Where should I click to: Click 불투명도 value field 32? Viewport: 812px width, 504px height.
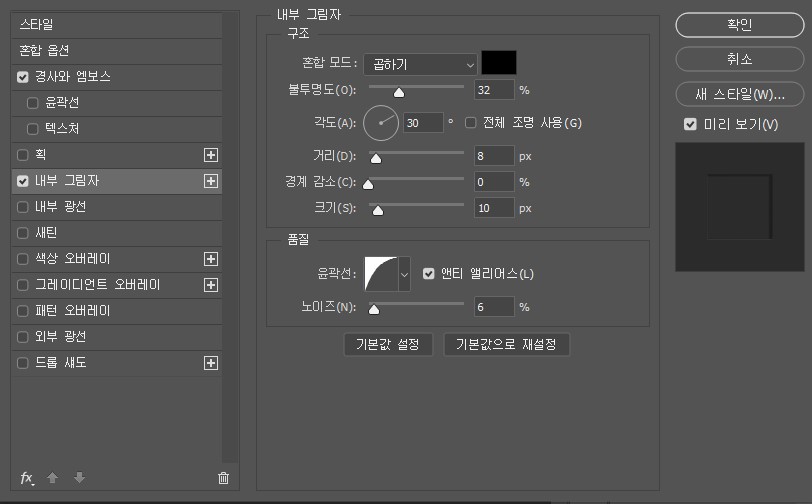495,90
